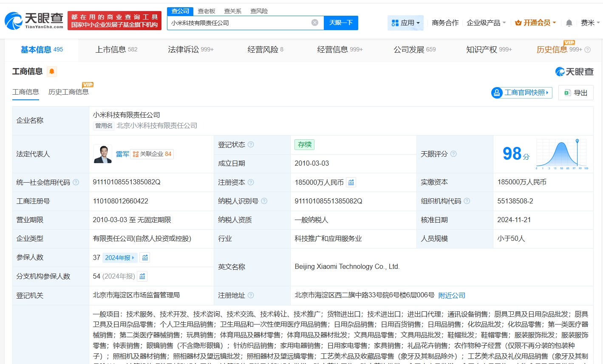
Task: Click the orange alert bell beside 工商信息
Action: pyautogui.click(x=52, y=71)
